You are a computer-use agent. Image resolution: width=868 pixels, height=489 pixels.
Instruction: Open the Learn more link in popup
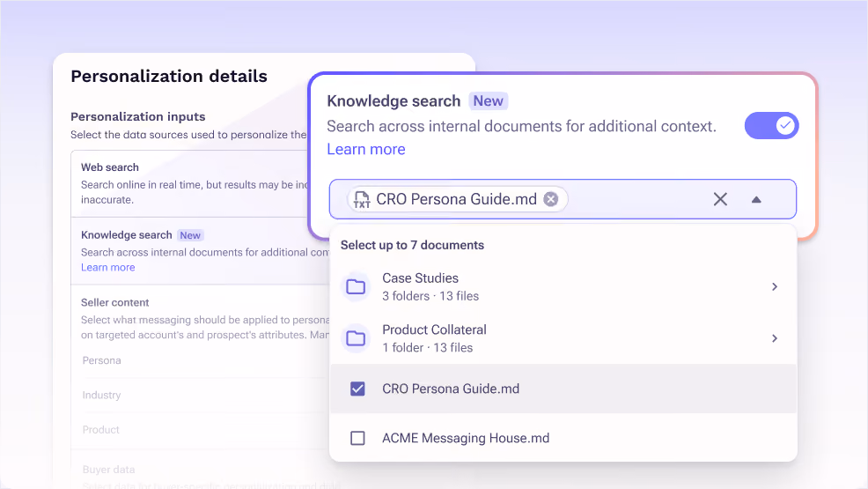pos(366,150)
